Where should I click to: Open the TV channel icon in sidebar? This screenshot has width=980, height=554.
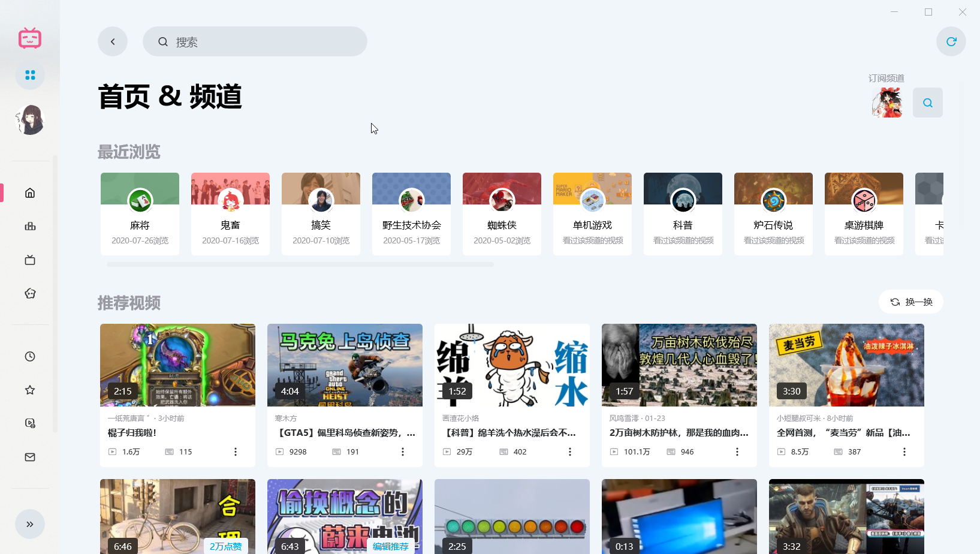click(30, 260)
